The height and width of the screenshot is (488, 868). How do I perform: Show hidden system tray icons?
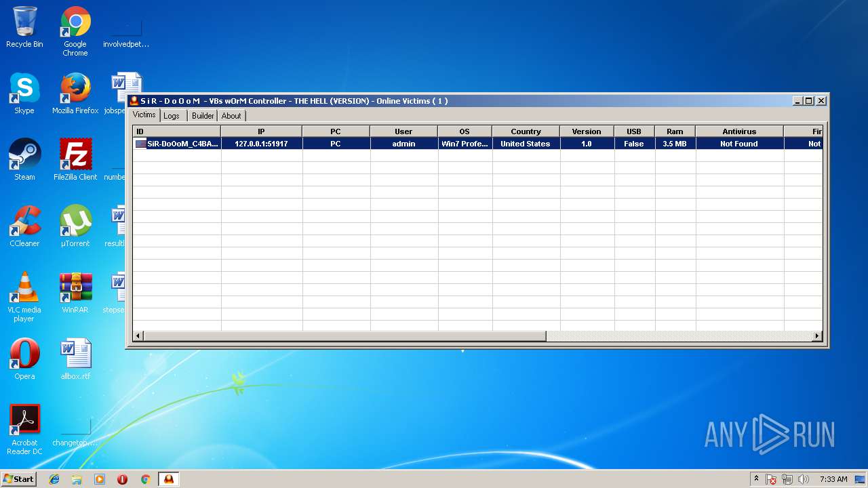756,479
